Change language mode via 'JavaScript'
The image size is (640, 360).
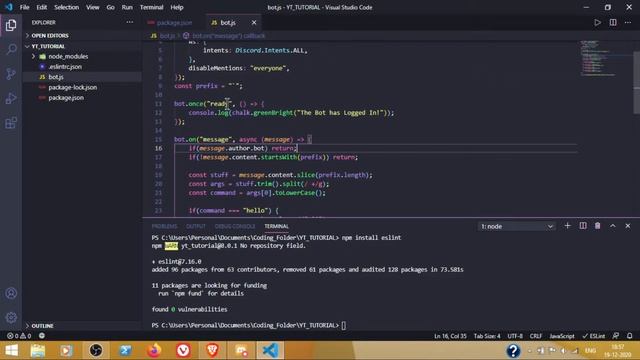[x=562, y=336]
